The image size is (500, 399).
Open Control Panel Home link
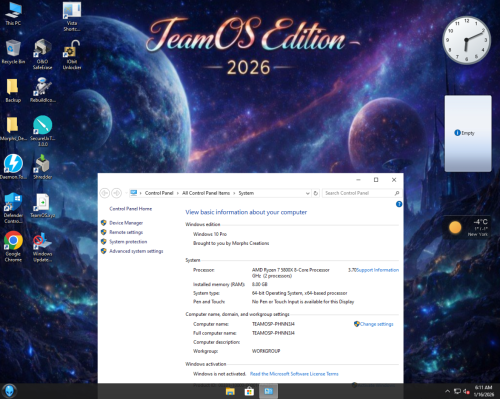pos(131,209)
